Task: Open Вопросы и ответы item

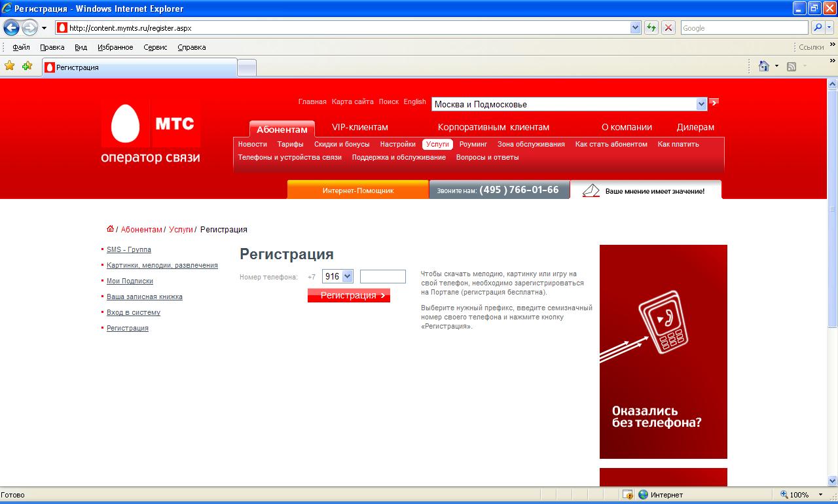Action: pyautogui.click(x=487, y=157)
